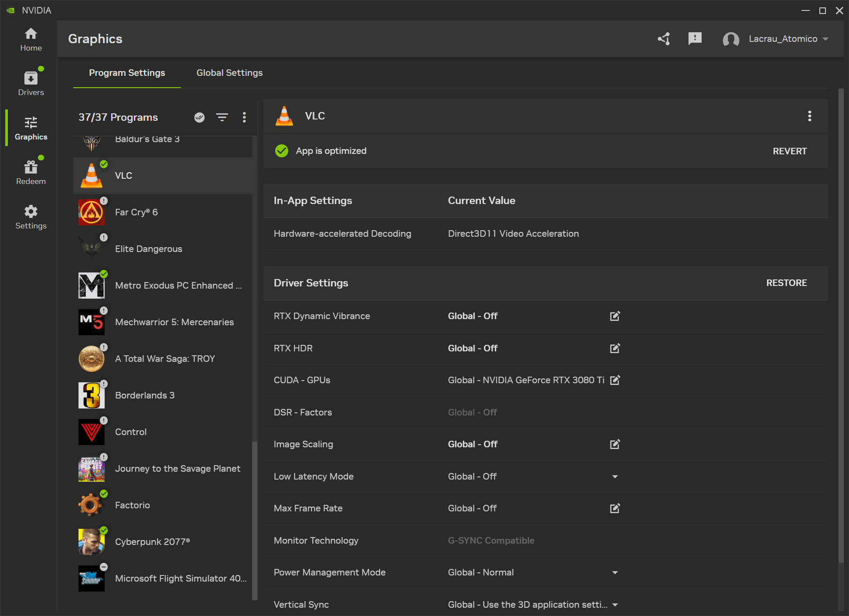Screen dimensions: 849x616
Task: Edit the RTX HDR setting
Action: pos(615,348)
